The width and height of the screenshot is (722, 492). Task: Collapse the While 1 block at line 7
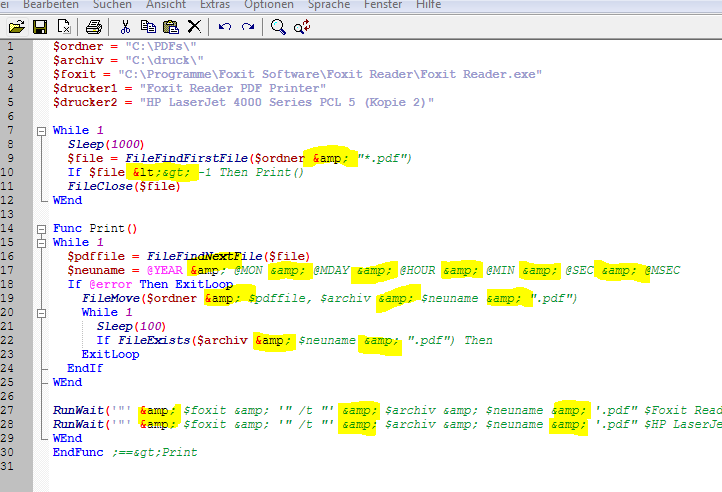pos(41,130)
